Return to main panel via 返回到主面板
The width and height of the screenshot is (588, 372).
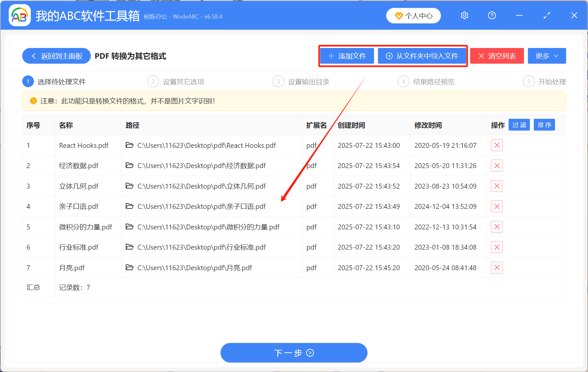tap(57, 56)
